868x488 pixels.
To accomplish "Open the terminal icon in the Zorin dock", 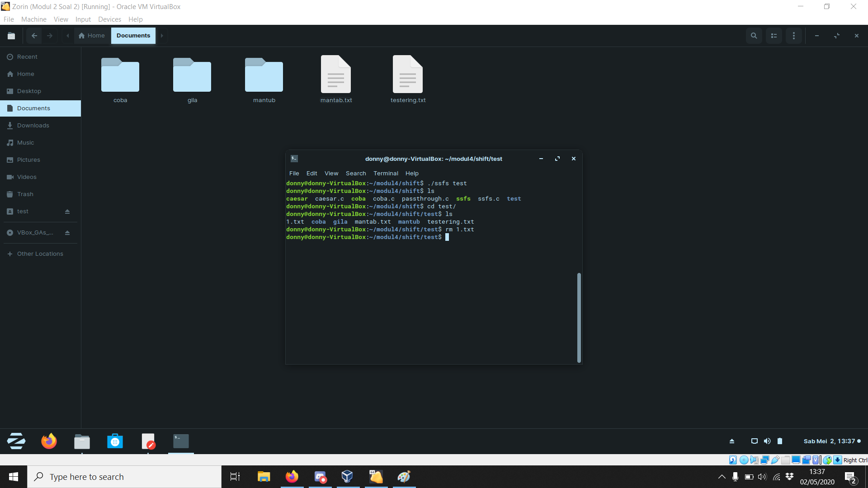I will tap(180, 441).
